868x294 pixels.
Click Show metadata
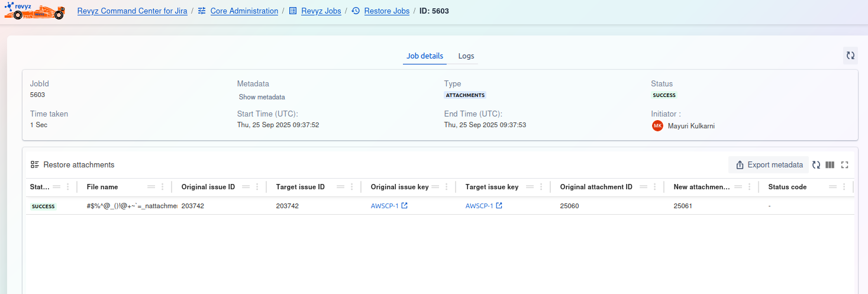coord(262,97)
